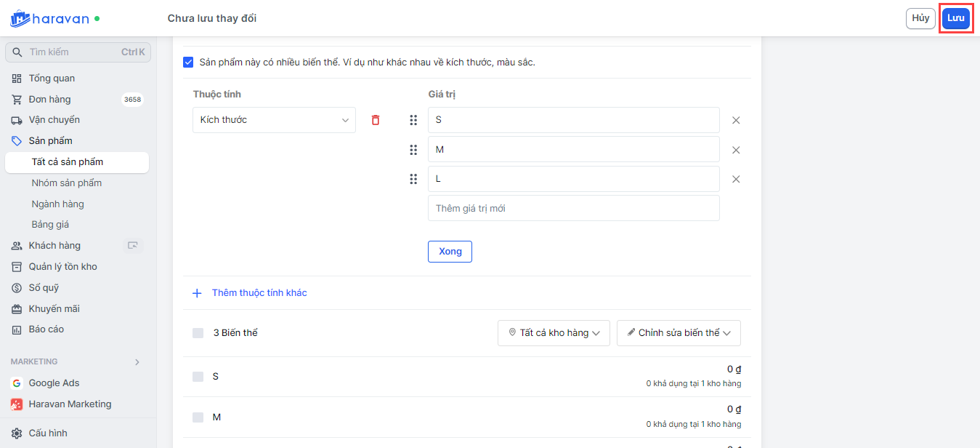
Task: Click the Quản lý tồn kho box icon
Action: (x=17, y=267)
